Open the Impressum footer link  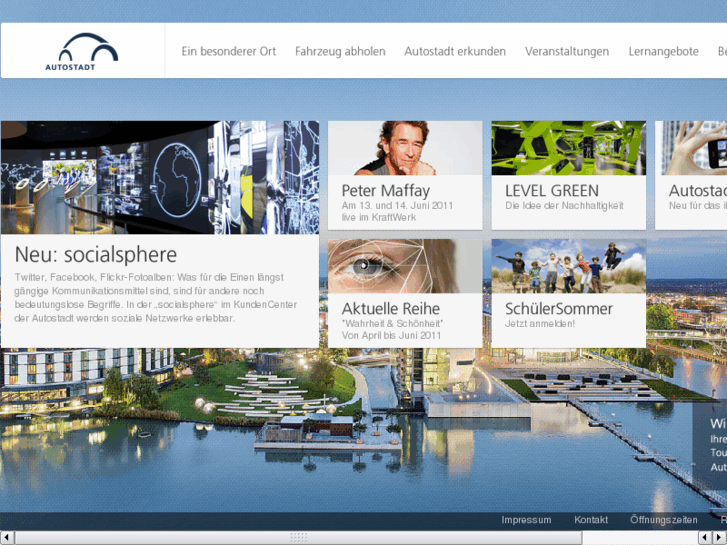[x=526, y=520]
